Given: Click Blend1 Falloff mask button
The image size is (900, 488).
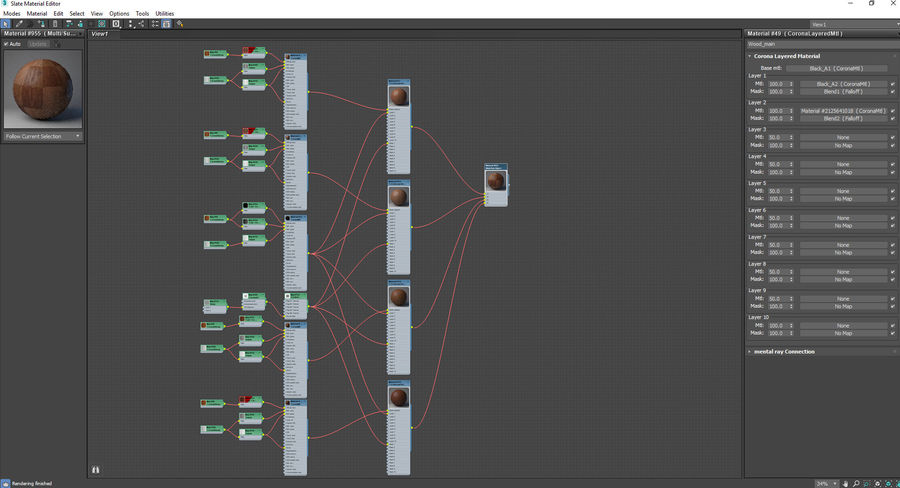Looking at the screenshot, I should [x=843, y=91].
